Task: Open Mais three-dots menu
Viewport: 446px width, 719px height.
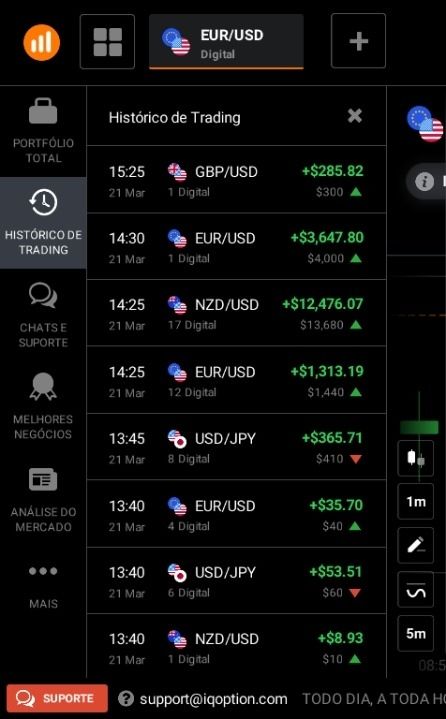Action: [x=43, y=586]
